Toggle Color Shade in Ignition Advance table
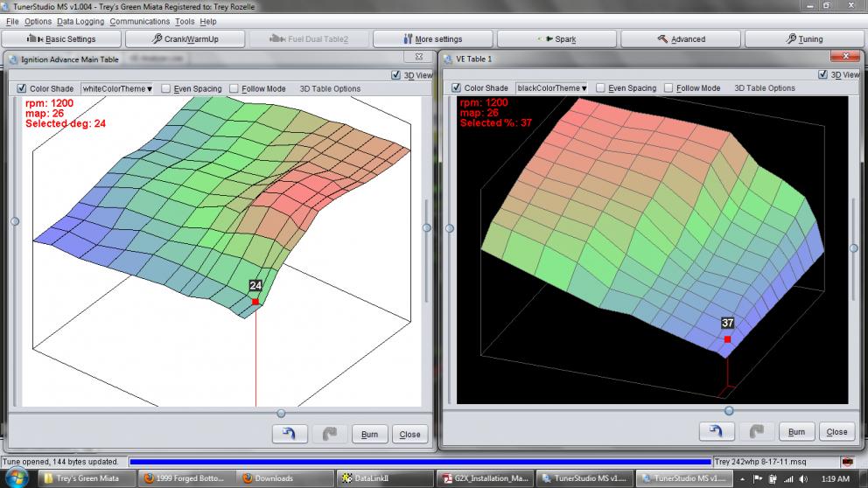The height and width of the screenshot is (488, 868). pyautogui.click(x=22, y=88)
